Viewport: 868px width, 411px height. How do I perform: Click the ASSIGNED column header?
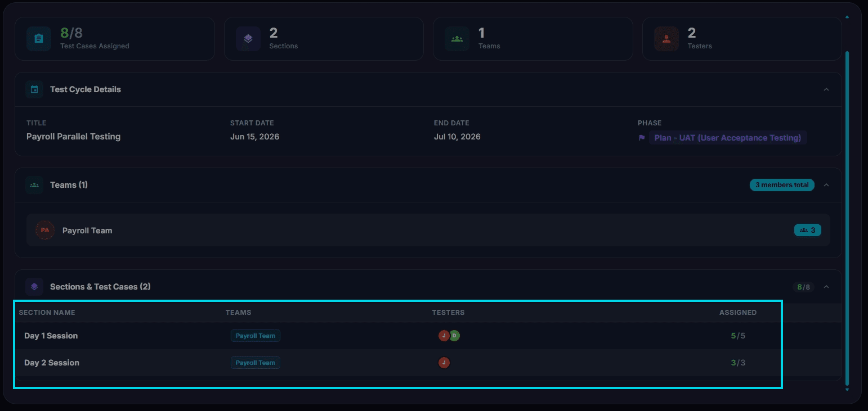(x=738, y=313)
